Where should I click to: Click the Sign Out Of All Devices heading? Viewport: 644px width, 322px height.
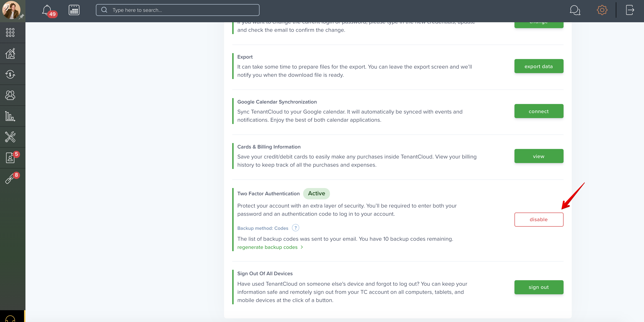tap(265, 274)
